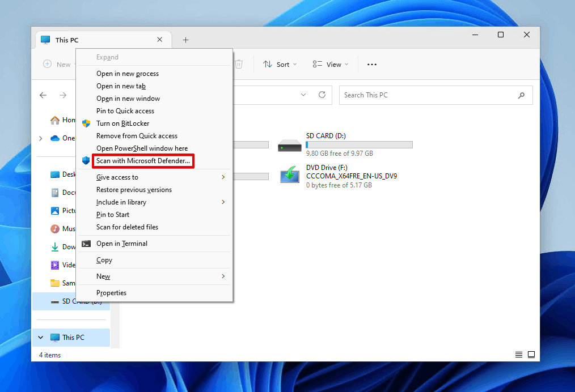Viewport: 575px width, 392px height.
Task: Select the Desktop folder icon in the sidebar
Action: [55, 174]
